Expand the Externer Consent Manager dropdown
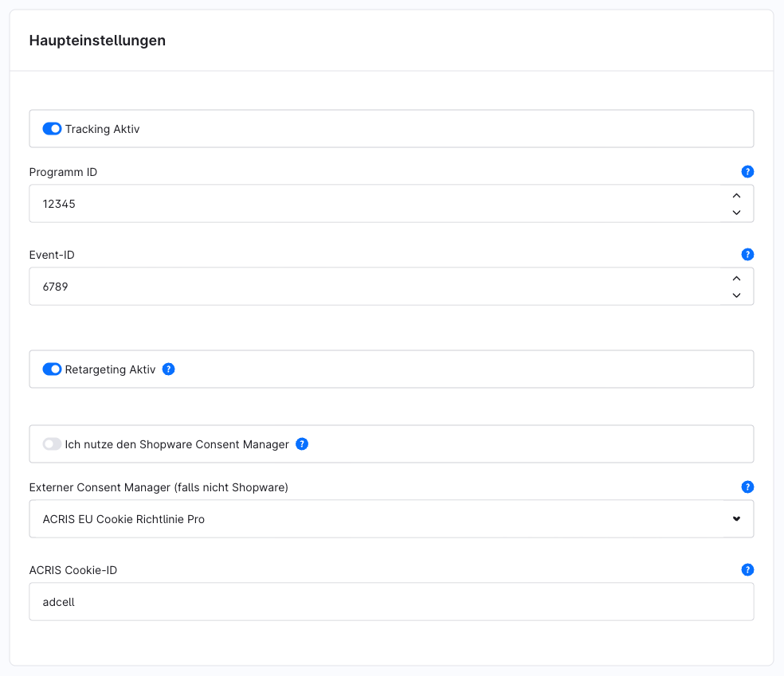 click(736, 518)
